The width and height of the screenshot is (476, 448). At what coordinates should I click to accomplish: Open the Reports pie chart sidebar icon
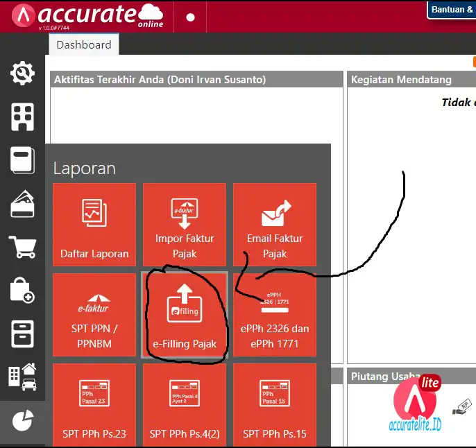[x=22, y=420]
